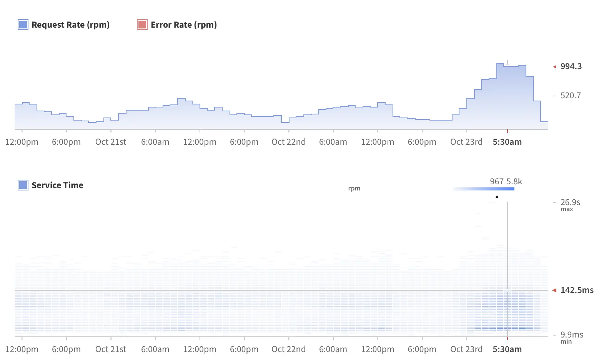The image size is (609, 364).
Task: Click Oct 23rd on the request rate axis
Action: 466,142
